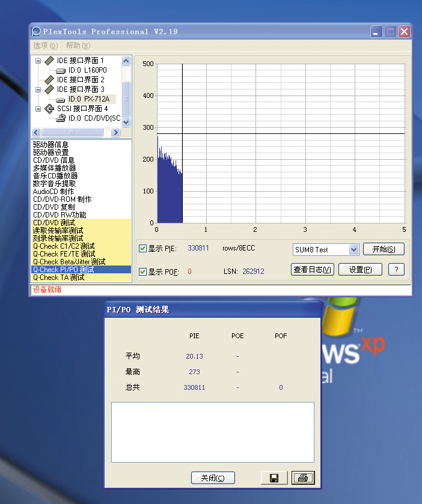
Task: Select IDE 接口界面 2 in device tree
Action: point(81,80)
